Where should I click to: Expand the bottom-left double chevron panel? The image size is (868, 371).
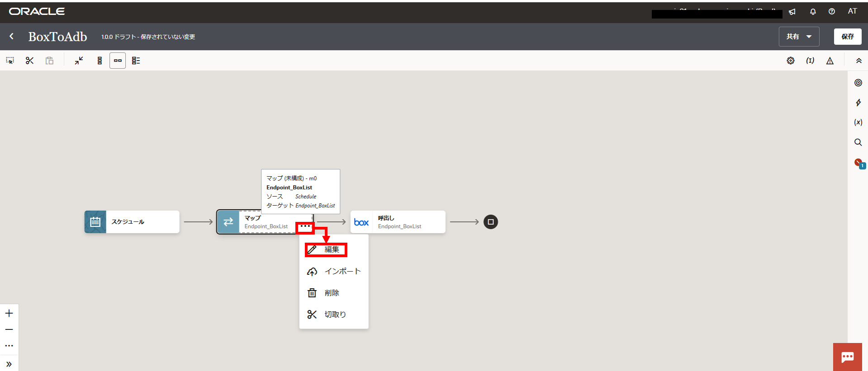pyautogui.click(x=9, y=364)
